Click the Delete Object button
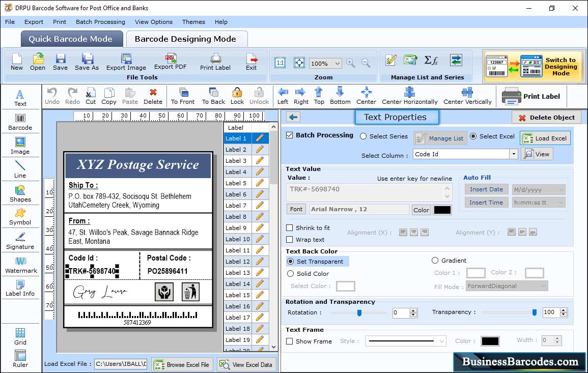Viewport: 588px width, 373px height. [546, 118]
